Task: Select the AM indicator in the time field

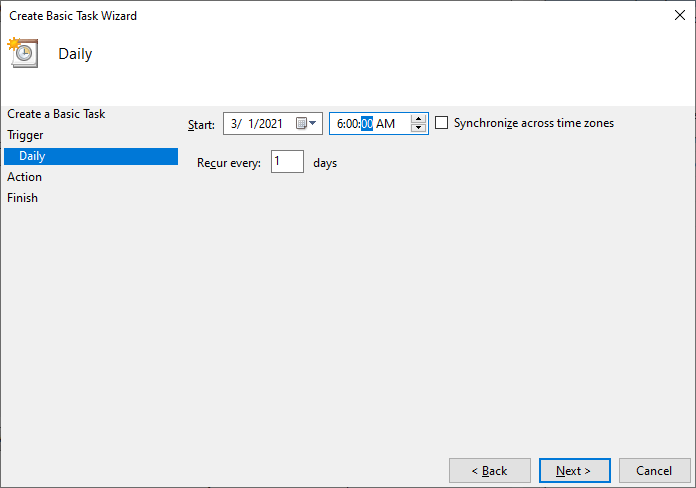Action: coord(386,124)
